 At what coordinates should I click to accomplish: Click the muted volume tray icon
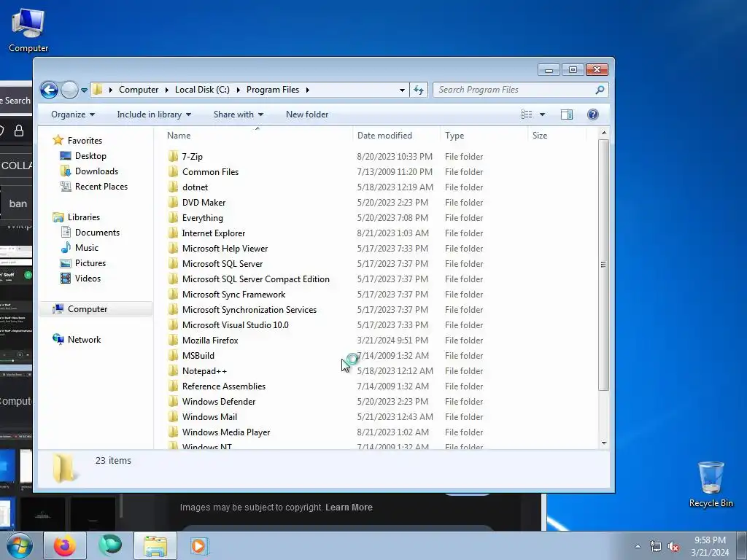coord(673,546)
